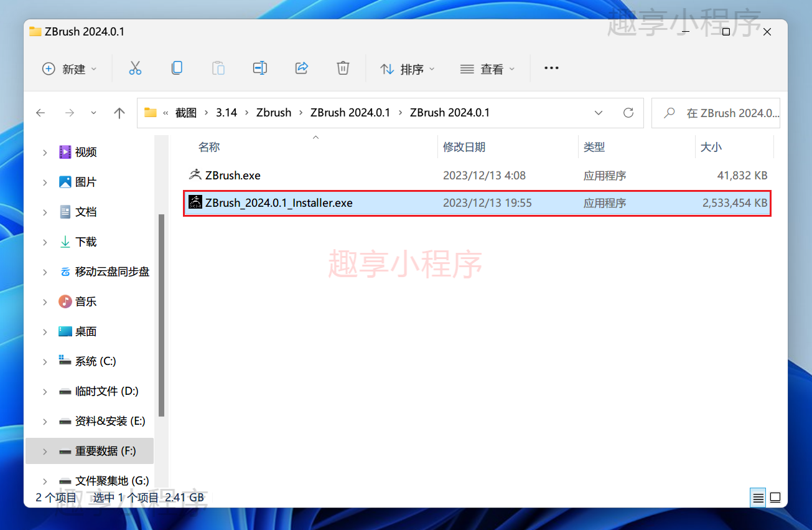Switch to large icons view in status bar
The image size is (812, 530).
tap(775, 498)
